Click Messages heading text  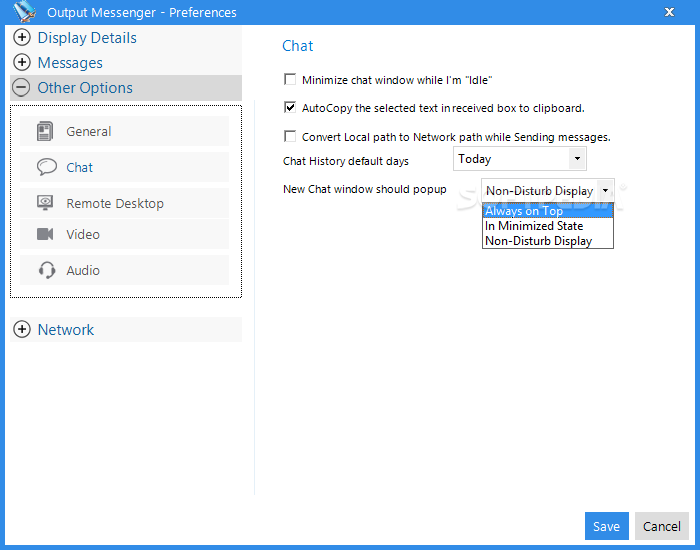70,63
